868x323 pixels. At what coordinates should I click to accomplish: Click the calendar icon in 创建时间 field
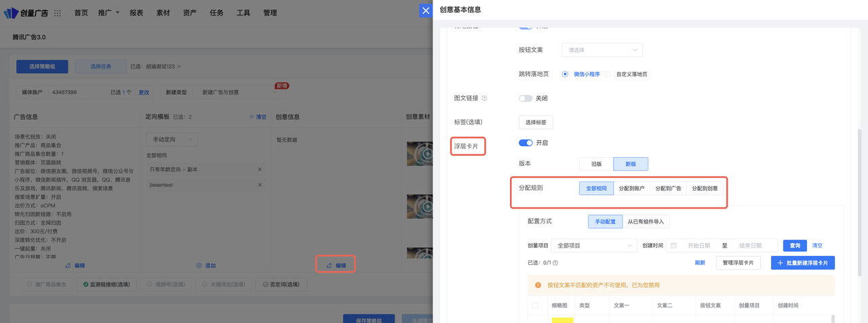674,246
